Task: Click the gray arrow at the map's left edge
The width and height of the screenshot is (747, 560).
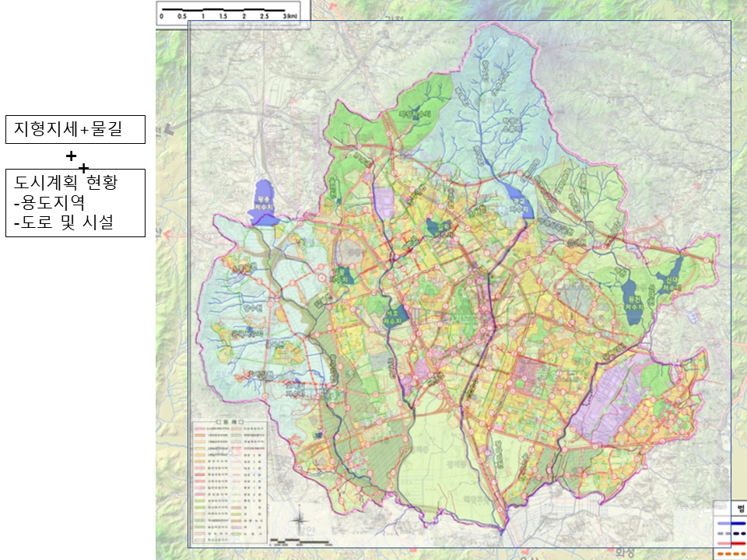Action: [x=169, y=128]
